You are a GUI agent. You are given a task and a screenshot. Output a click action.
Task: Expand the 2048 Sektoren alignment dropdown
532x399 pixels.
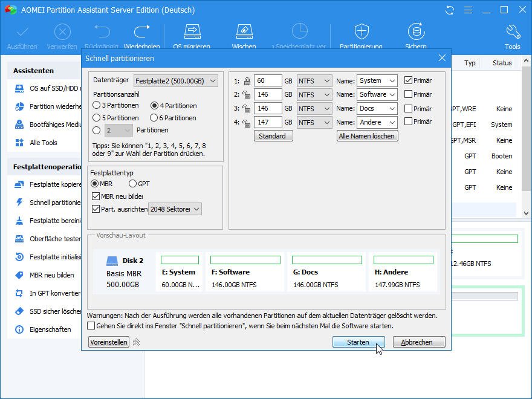(x=175, y=209)
